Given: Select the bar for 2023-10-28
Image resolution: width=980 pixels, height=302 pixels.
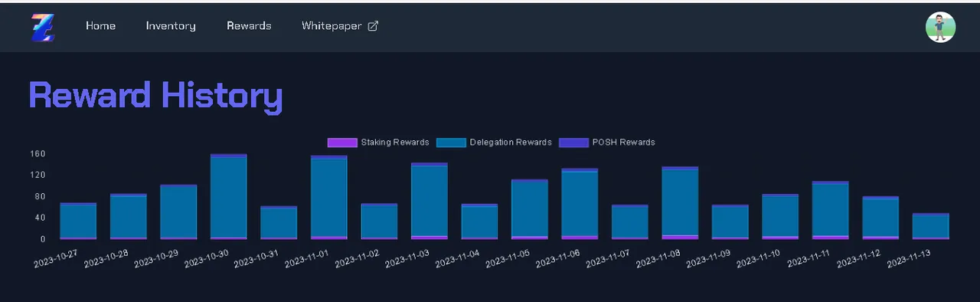Looking at the screenshot, I should tap(129, 217).
